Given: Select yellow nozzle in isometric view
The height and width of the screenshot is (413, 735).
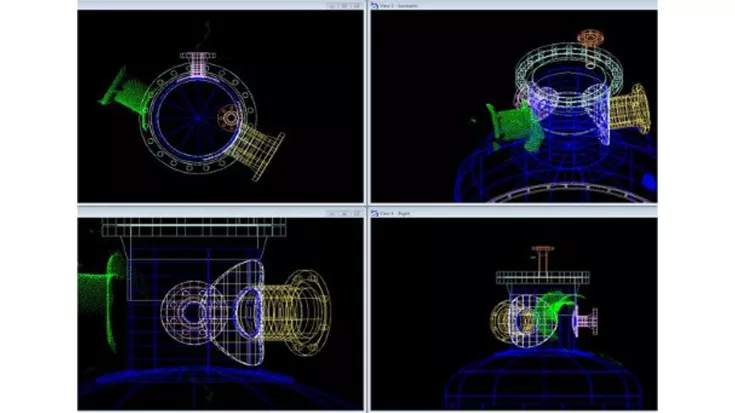Looking at the screenshot, I should pyautogui.click(x=632, y=108).
